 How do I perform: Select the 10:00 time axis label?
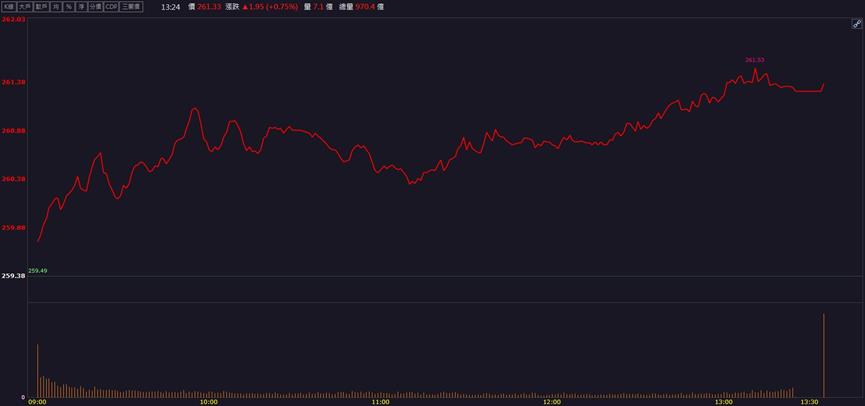(x=209, y=402)
